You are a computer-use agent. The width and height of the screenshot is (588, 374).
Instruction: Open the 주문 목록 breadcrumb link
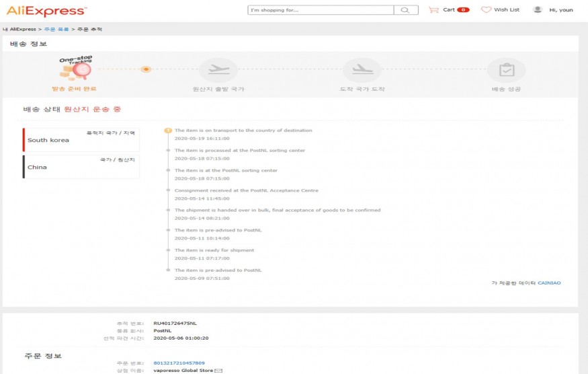coord(56,30)
